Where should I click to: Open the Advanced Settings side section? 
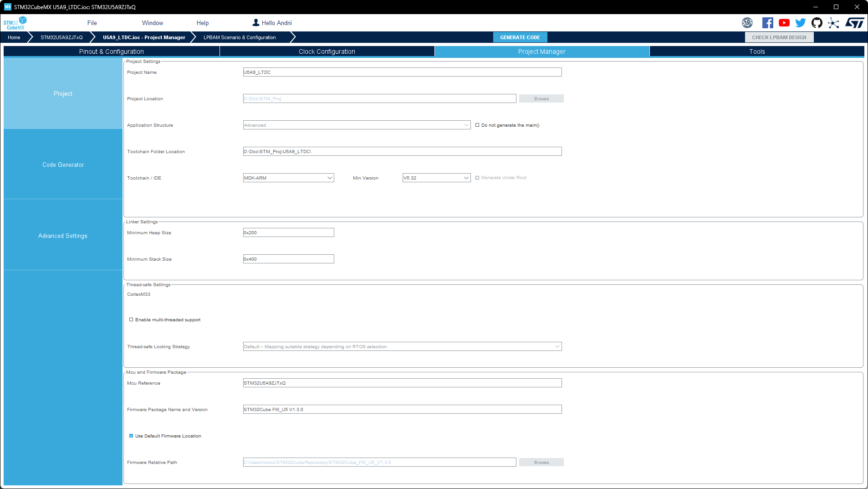point(63,236)
